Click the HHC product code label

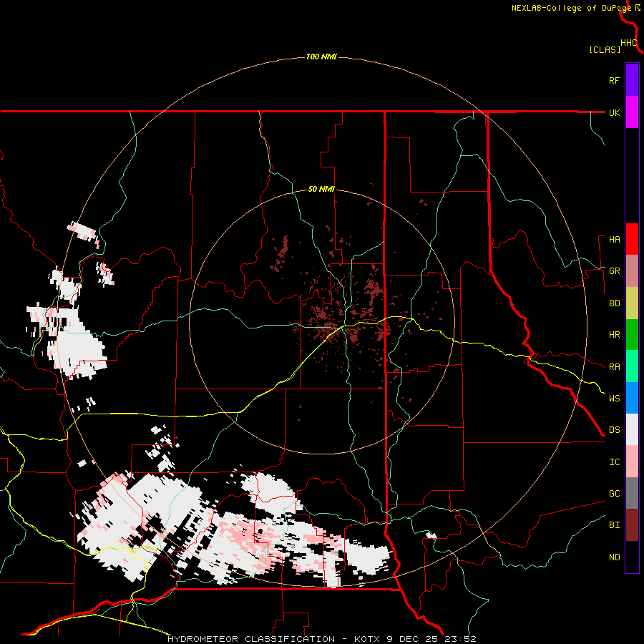629,43
